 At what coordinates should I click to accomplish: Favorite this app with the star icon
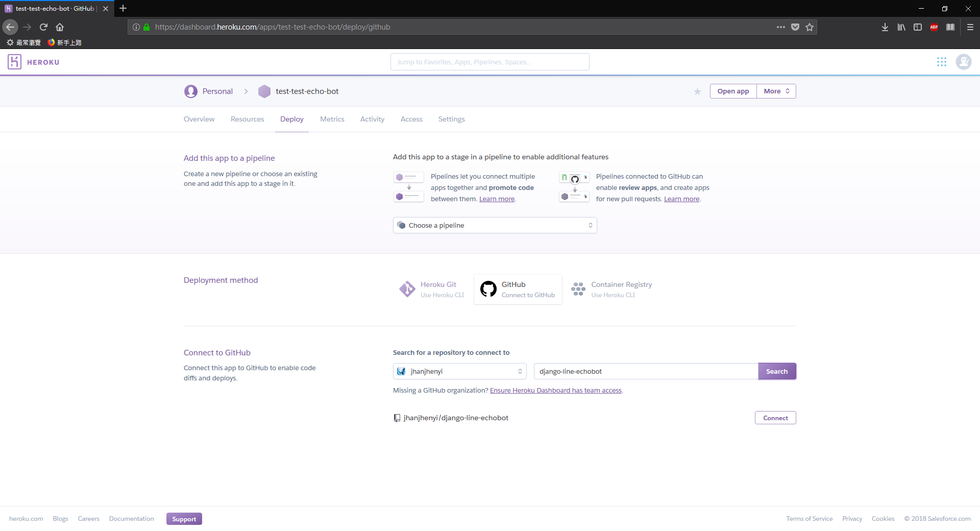point(697,91)
